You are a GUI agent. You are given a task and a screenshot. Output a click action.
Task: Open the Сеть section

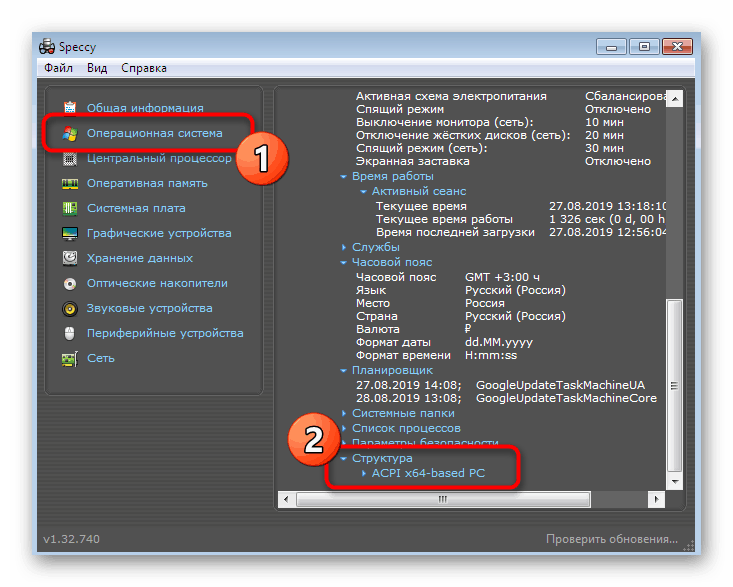(x=101, y=358)
